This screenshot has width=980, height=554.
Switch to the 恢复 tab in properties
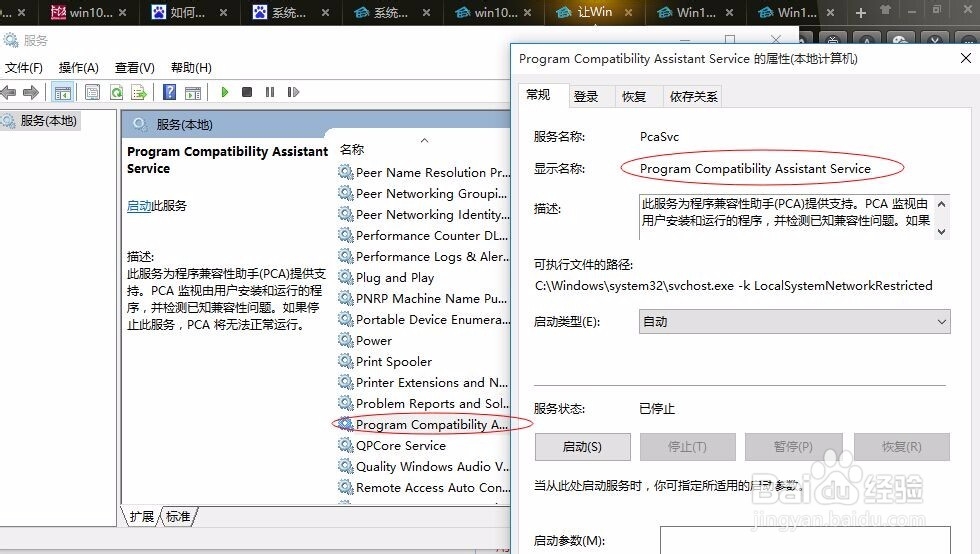coord(634,97)
